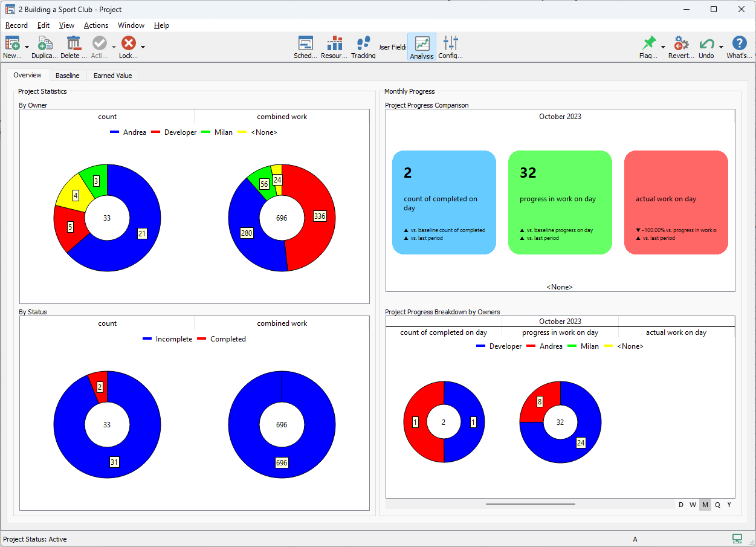Image resolution: width=756 pixels, height=547 pixels.
Task: Click the blue count of completed card
Action: [x=444, y=202]
